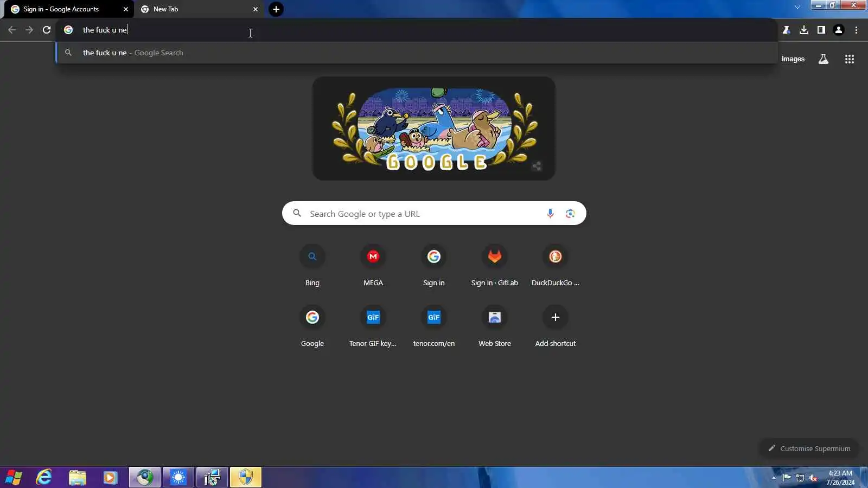
Task: Switch to the New Tab tab
Action: [x=199, y=9]
